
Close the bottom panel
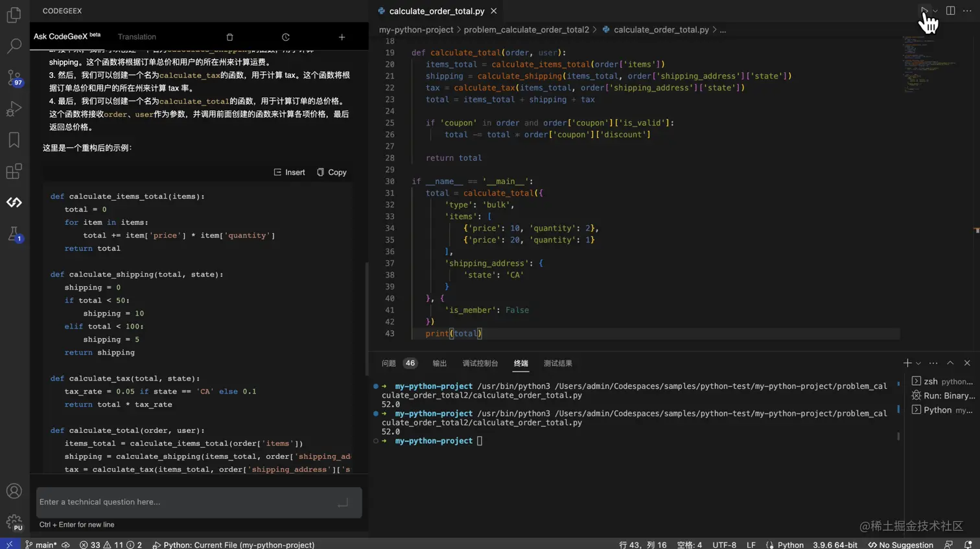pos(967,363)
